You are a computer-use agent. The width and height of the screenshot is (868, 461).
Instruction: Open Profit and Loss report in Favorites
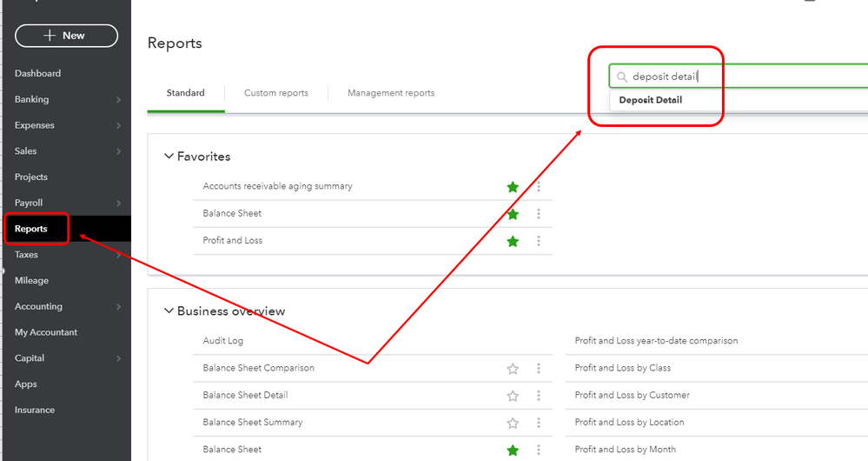pos(233,240)
